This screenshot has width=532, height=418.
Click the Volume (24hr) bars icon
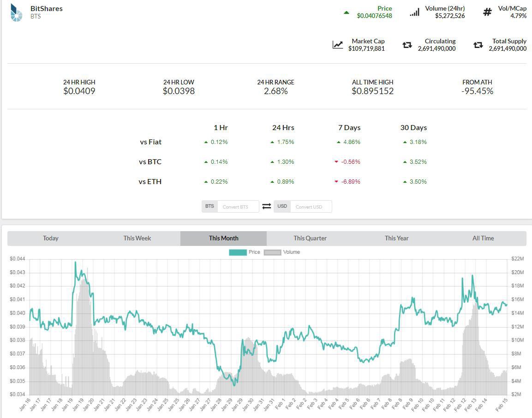[414, 12]
